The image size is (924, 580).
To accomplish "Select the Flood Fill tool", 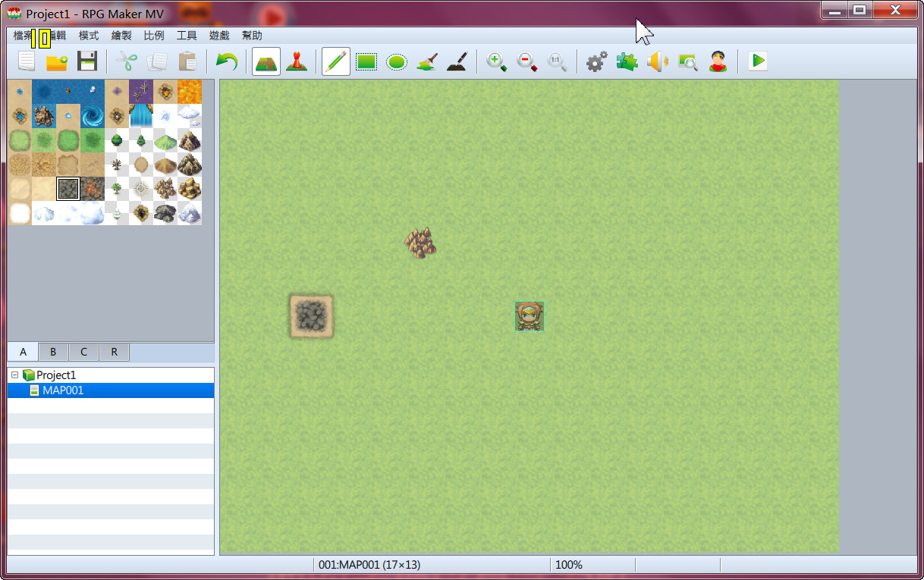I will [x=427, y=61].
